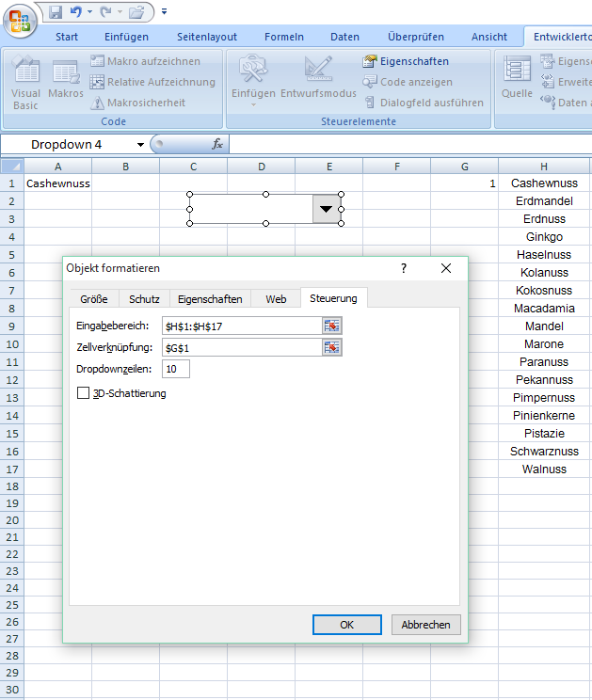Image resolution: width=592 pixels, height=700 pixels.
Task: Click the combo box dropdown arrow on sheet
Action: pyautogui.click(x=327, y=210)
